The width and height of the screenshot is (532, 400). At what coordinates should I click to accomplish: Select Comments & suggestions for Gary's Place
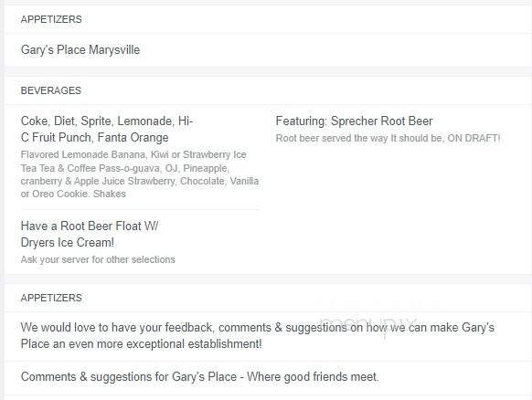[x=200, y=377]
